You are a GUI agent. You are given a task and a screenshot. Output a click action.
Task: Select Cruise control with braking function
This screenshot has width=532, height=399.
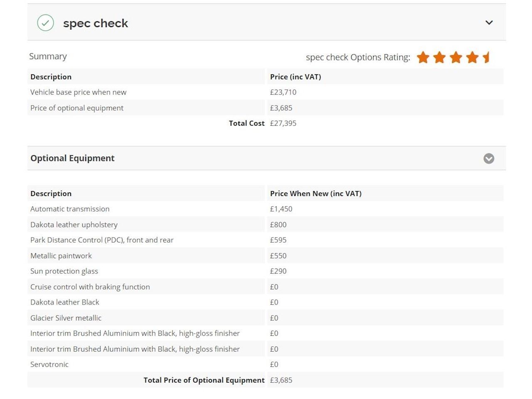pos(90,287)
